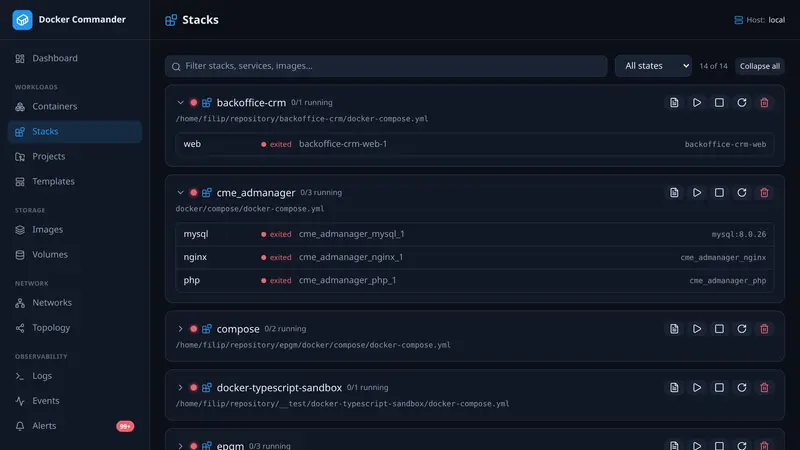
Task: Open the Dashboard page
Action: point(74,58)
